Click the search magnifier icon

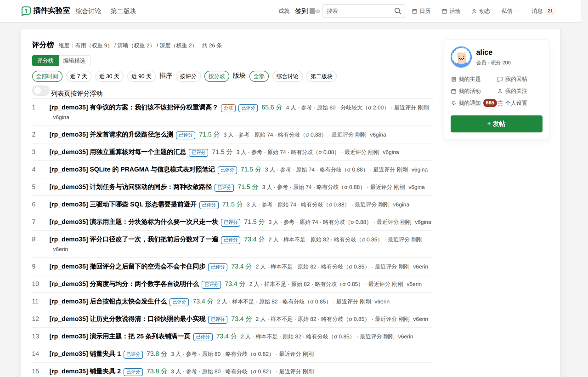[398, 11]
